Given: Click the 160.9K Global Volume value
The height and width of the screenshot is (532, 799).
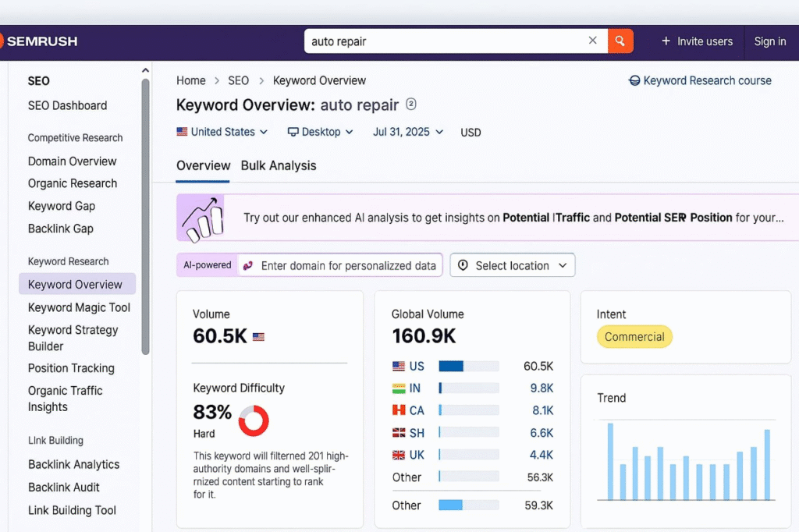Looking at the screenshot, I should [x=424, y=336].
